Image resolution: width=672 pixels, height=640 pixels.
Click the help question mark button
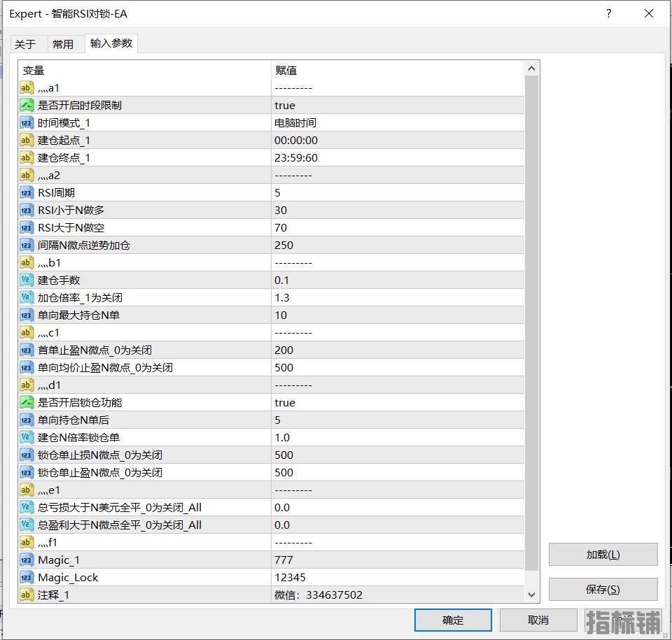(608, 14)
